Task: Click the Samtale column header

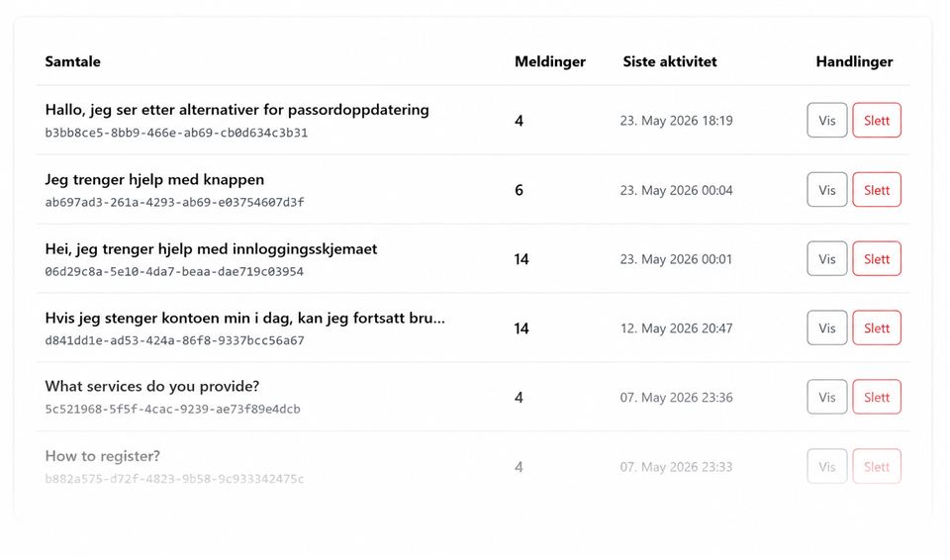Action: (72, 61)
